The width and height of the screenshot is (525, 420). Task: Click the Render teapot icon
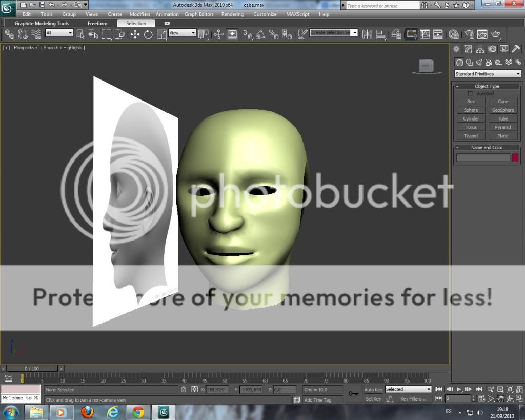(495, 34)
